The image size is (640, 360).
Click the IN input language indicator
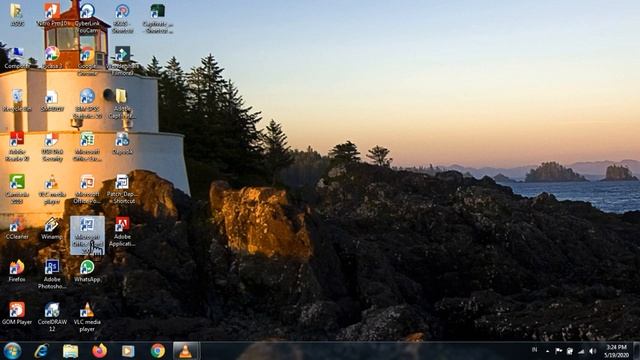[534, 350]
